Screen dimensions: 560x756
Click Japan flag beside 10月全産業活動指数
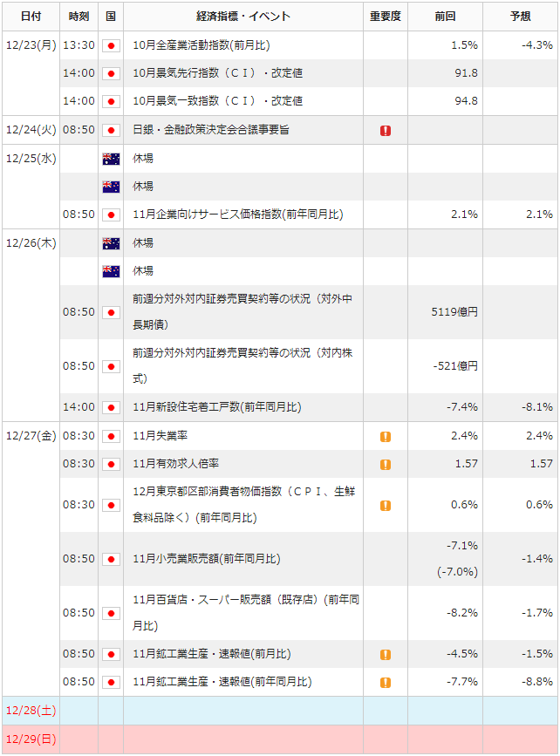[111, 46]
